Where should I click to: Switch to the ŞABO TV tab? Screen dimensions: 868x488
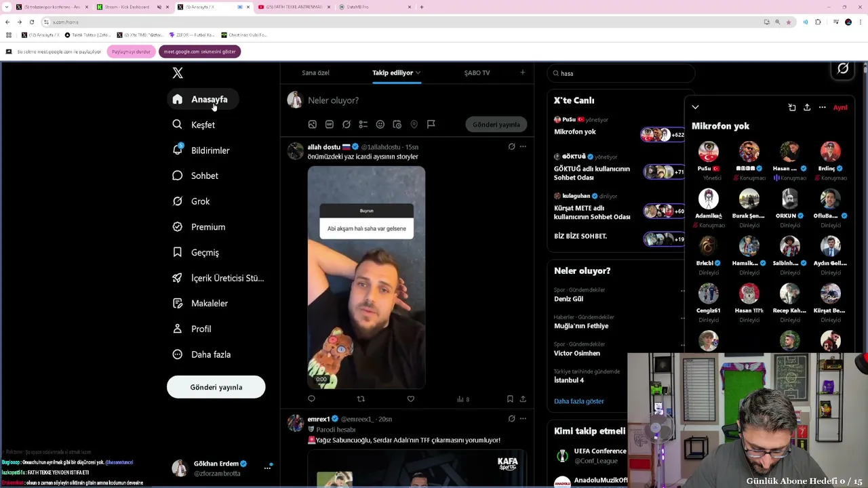477,73
